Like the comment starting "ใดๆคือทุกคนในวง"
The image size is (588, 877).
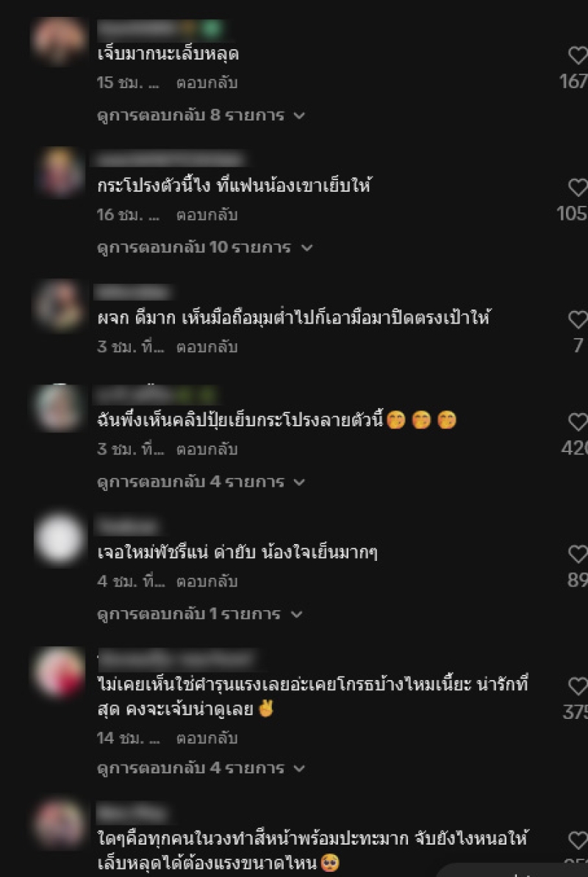pyautogui.click(x=578, y=840)
